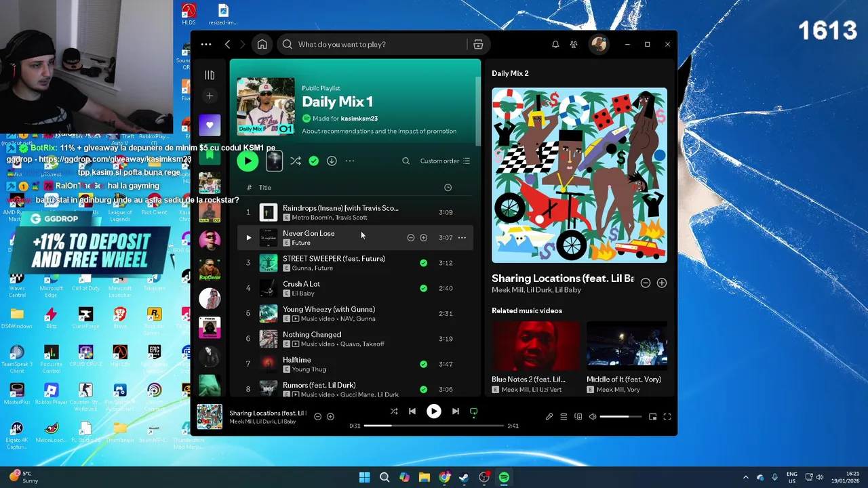
Task: Create a new playlist with plus button
Action: point(210,96)
